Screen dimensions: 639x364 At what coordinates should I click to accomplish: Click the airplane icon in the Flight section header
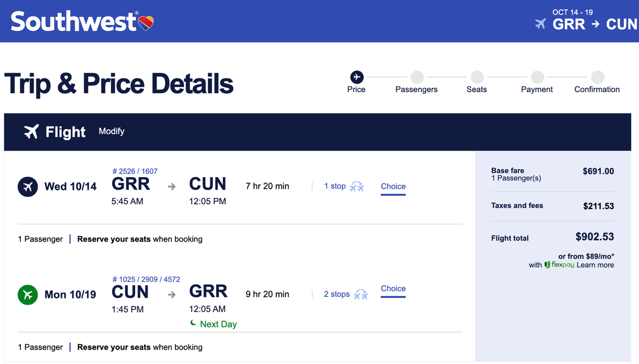pos(30,131)
